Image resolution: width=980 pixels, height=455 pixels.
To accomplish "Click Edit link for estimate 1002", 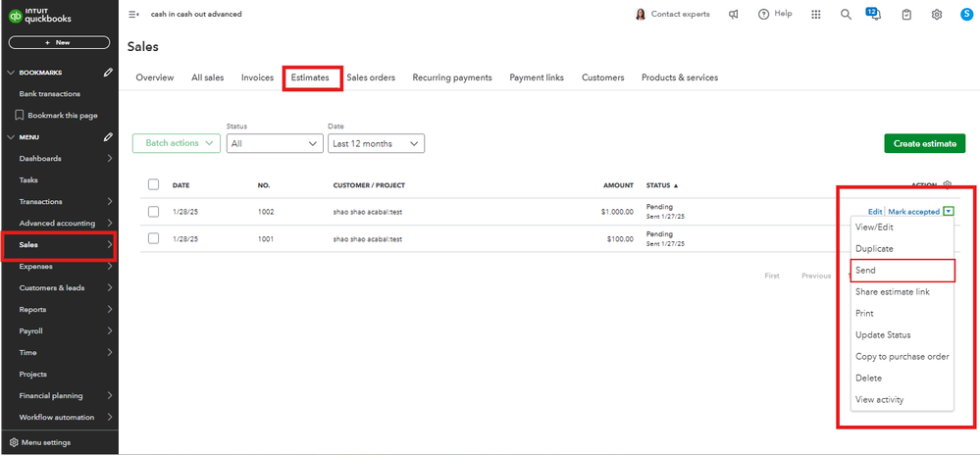I will coord(875,212).
